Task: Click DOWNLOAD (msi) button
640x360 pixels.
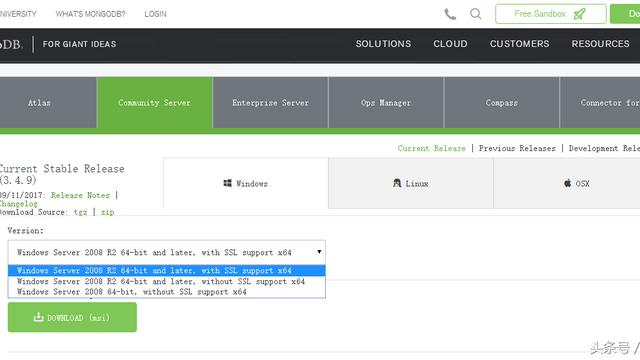Action: point(72,317)
